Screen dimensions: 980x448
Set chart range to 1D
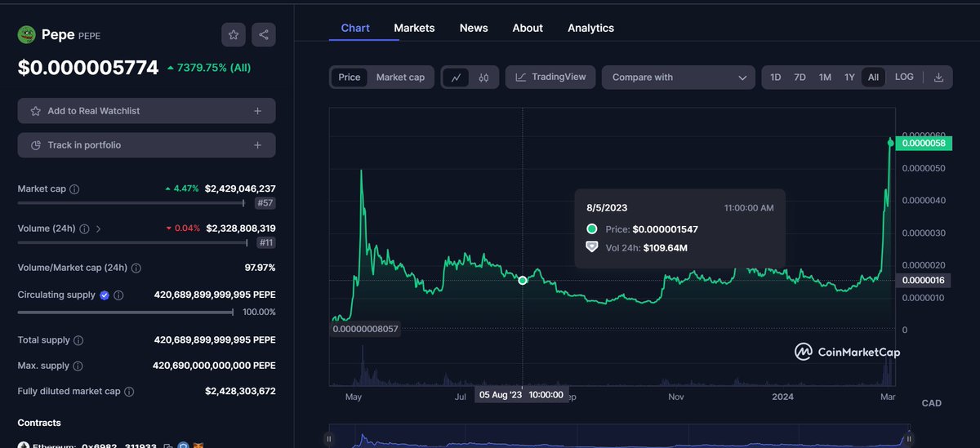point(776,78)
